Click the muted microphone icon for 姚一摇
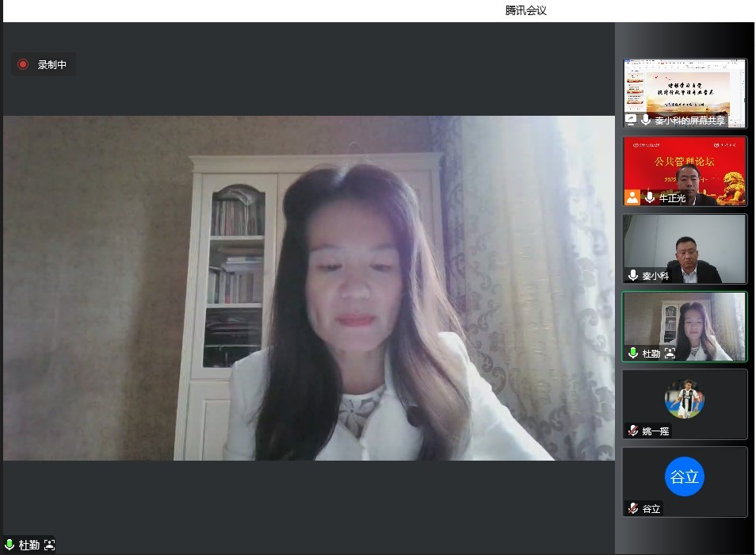Image resolution: width=756 pixels, height=555 pixels. pyautogui.click(x=633, y=431)
